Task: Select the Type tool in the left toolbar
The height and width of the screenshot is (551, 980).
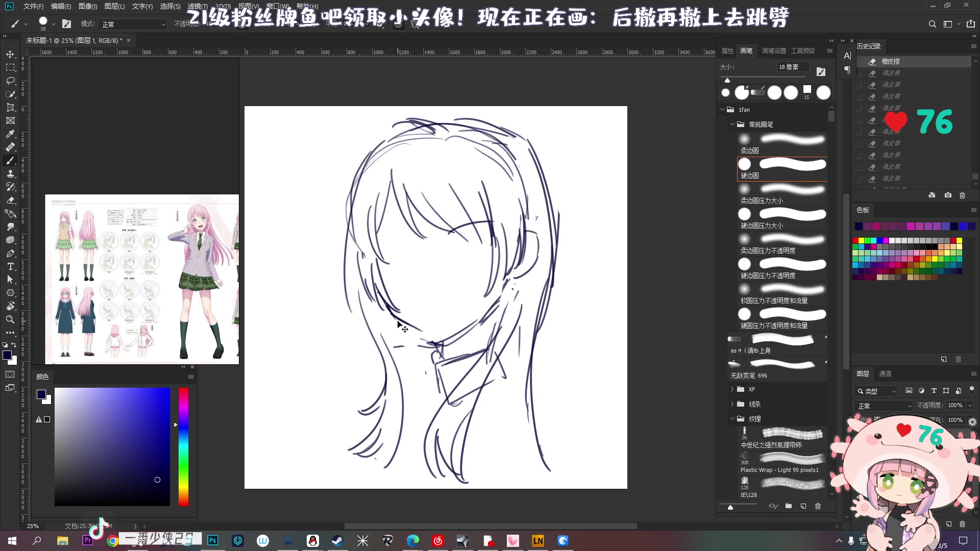Action: click(10, 266)
